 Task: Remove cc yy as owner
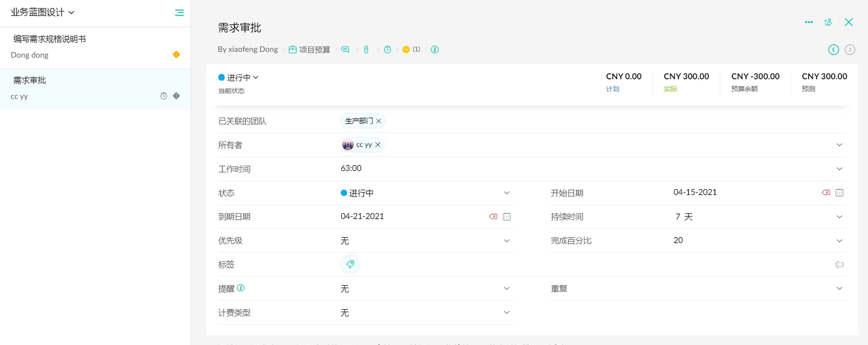click(x=378, y=145)
